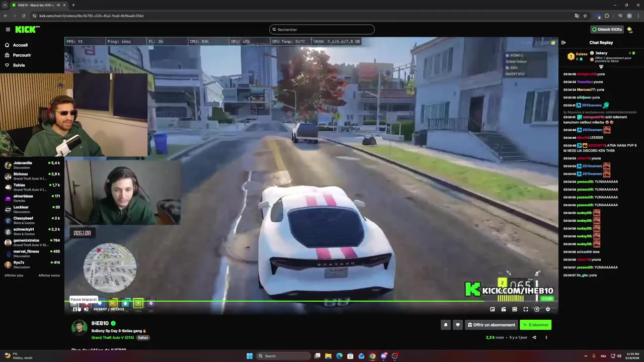Show hidden system tray icons

pyautogui.click(x=586, y=356)
